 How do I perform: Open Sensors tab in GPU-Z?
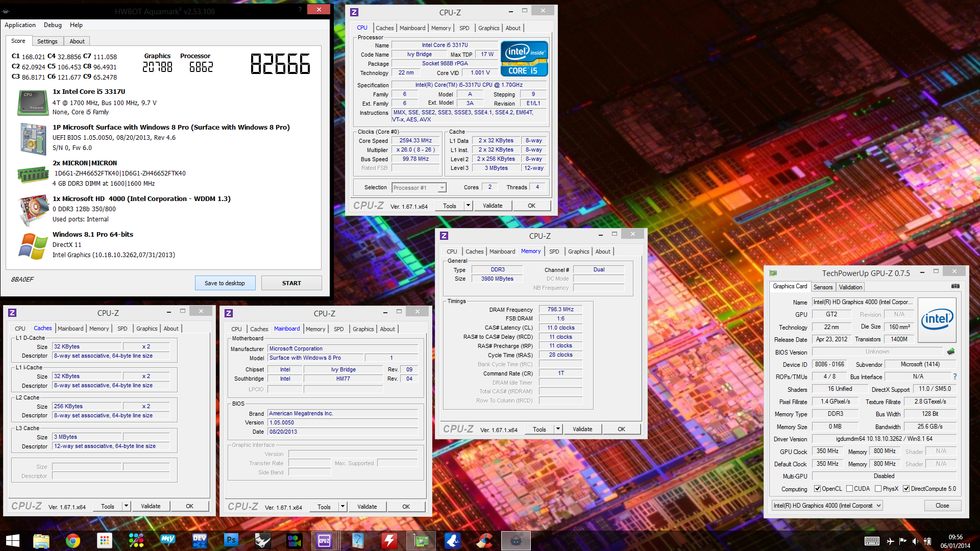click(x=823, y=287)
